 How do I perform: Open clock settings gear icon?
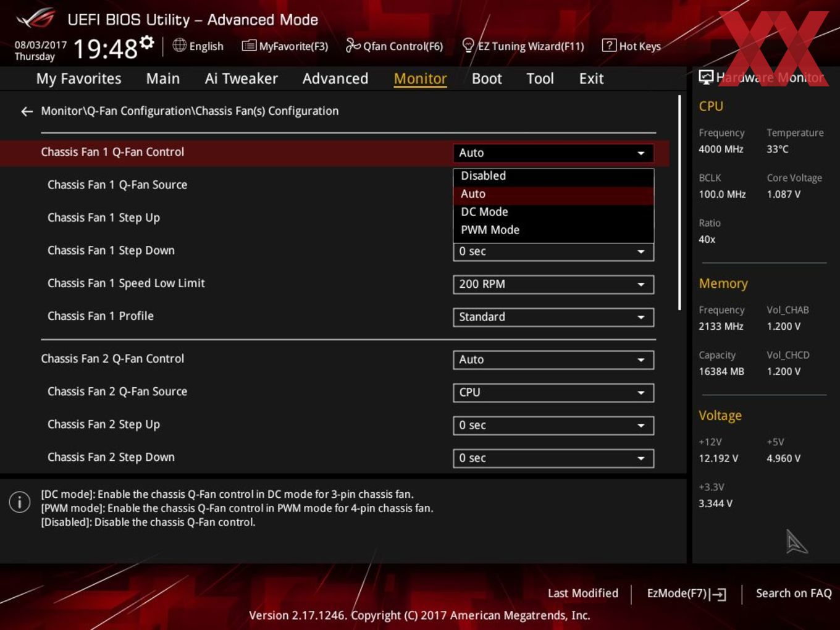coord(147,42)
